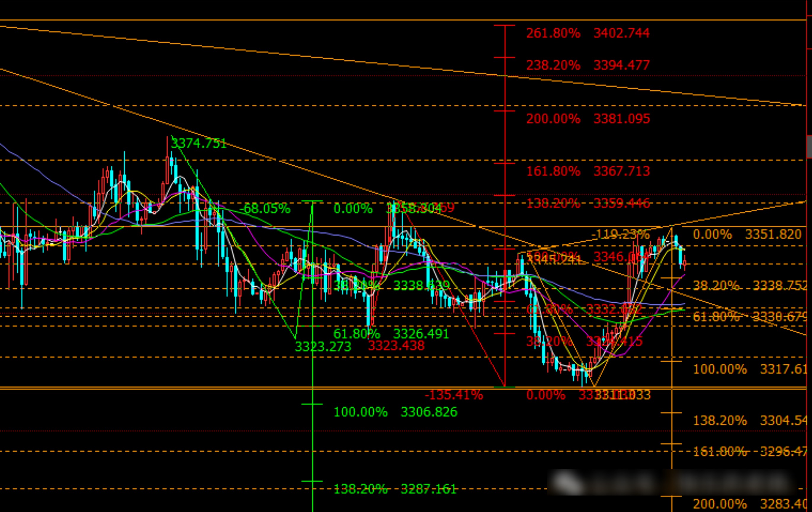
Task: Select the green 61.80% 3326.491 retracement label
Action: (x=391, y=334)
